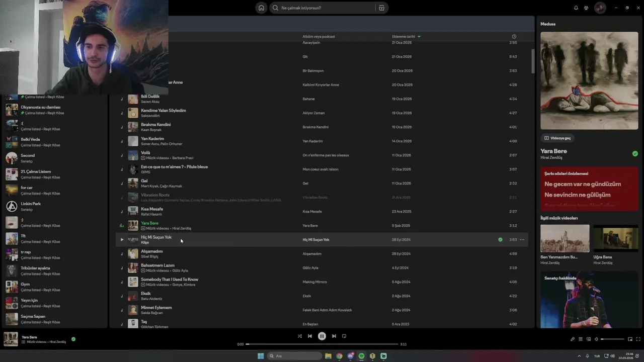Open Discord from taskbar
644x362 pixels.
351,356
